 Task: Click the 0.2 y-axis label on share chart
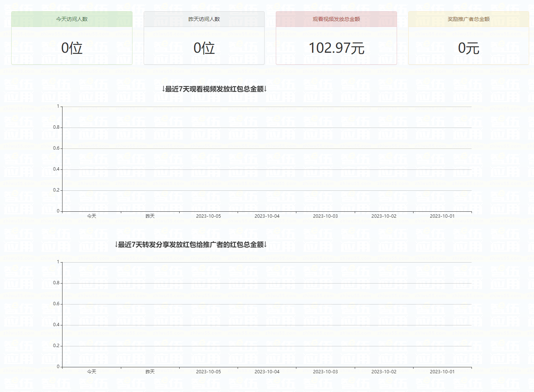(x=56, y=346)
